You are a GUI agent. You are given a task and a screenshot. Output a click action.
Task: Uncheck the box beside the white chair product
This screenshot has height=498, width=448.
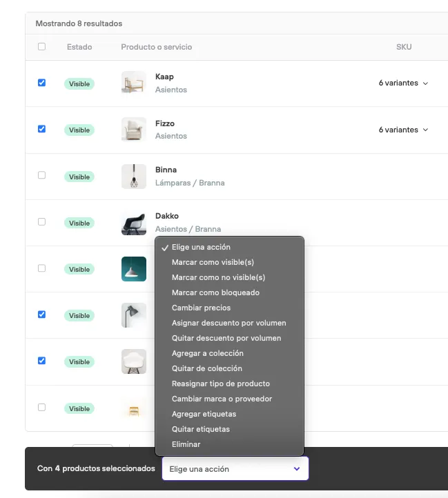tap(41, 361)
